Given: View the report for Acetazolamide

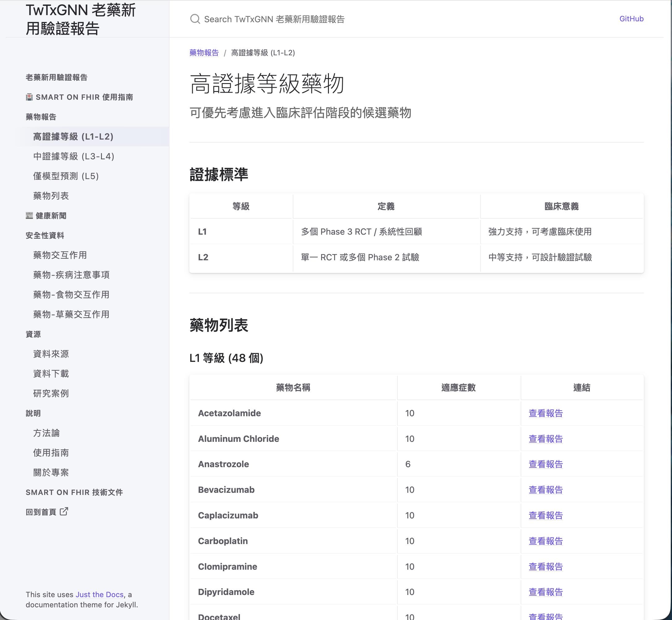Looking at the screenshot, I should 545,413.
